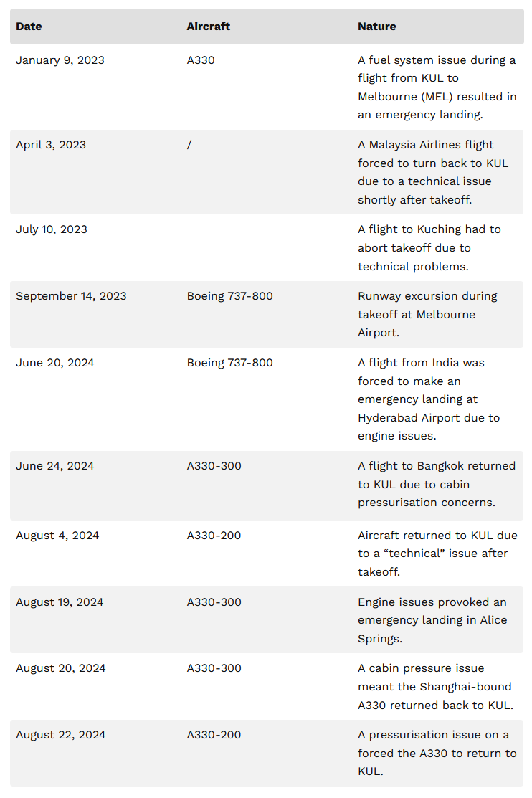This screenshot has width=532, height=798.
Task: Click the Aircraft column header
Action: click(208, 27)
